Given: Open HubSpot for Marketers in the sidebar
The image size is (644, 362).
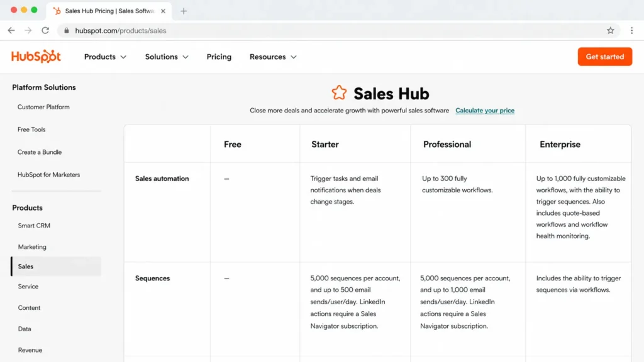Looking at the screenshot, I should (x=48, y=175).
